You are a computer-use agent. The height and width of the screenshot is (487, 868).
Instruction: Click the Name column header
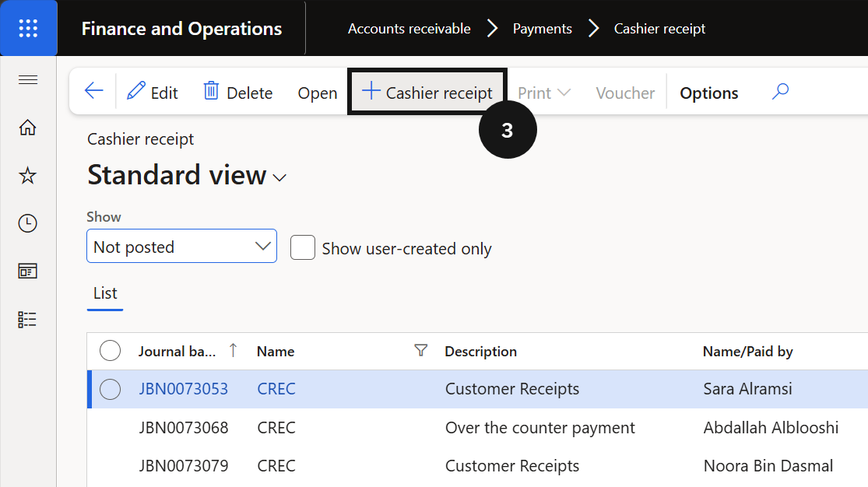click(275, 352)
